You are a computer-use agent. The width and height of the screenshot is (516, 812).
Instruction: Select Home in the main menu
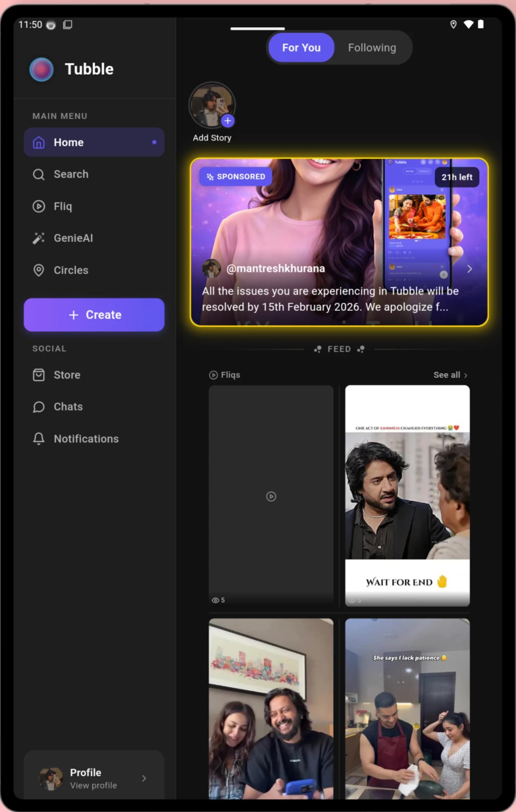click(x=94, y=142)
